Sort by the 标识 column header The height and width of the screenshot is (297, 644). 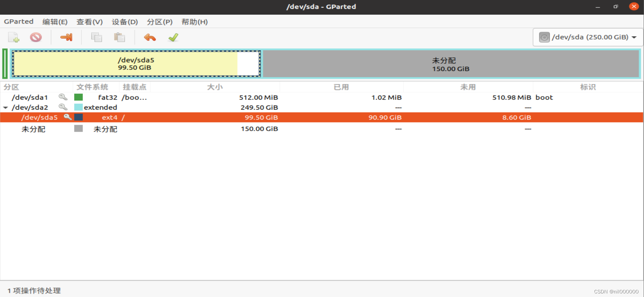[x=588, y=87]
